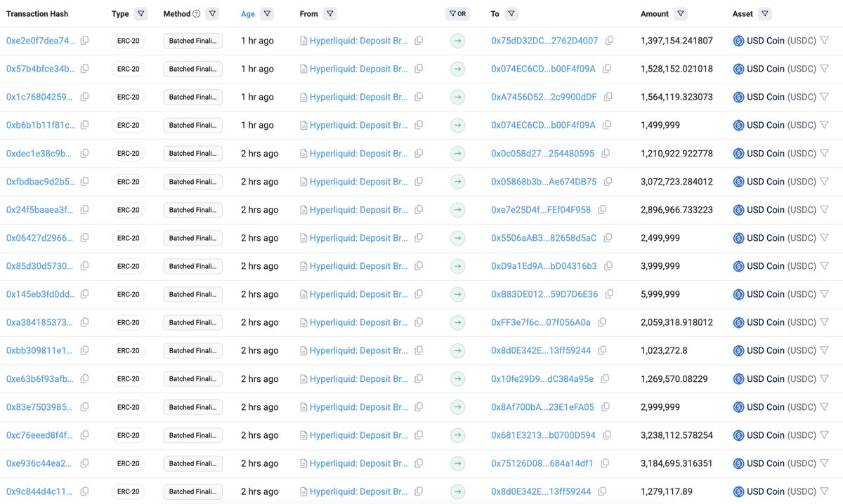Viewport: 843px width, 504px height.
Task: Toggle the OR address filter button
Action: click(457, 13)
